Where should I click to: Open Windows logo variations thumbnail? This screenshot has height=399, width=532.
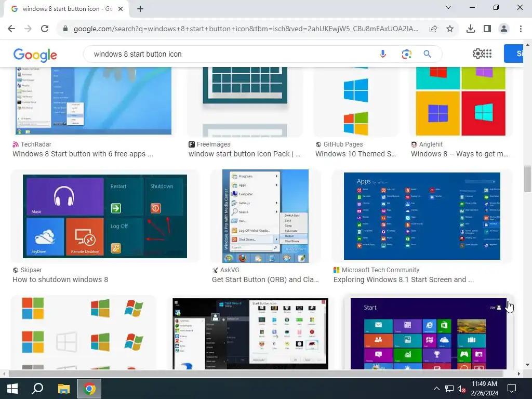84,332
